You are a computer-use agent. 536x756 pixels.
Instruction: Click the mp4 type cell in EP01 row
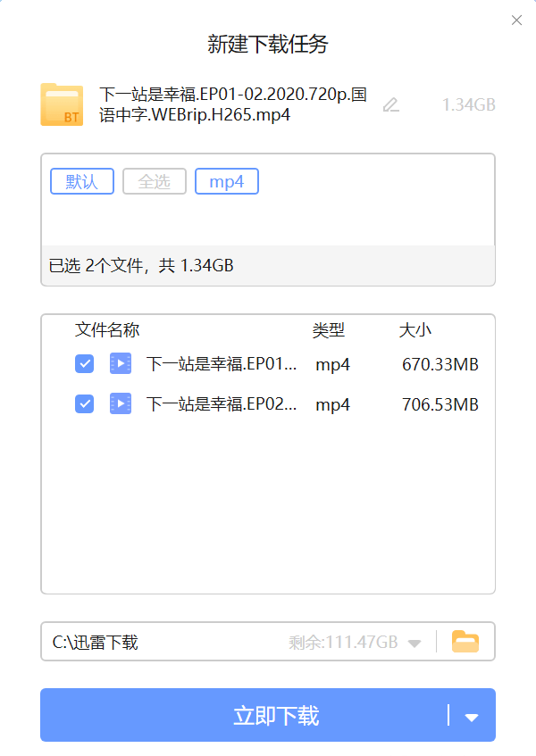click(332, 365)
